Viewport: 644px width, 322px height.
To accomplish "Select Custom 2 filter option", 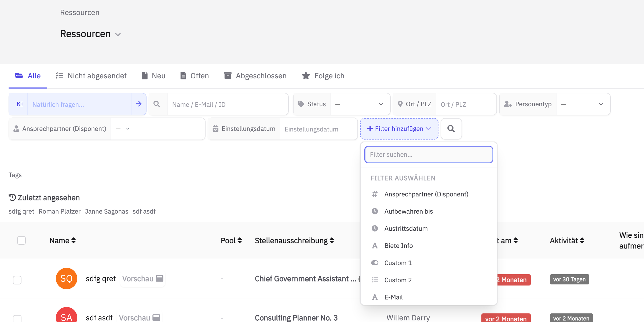I will point(429,280).
